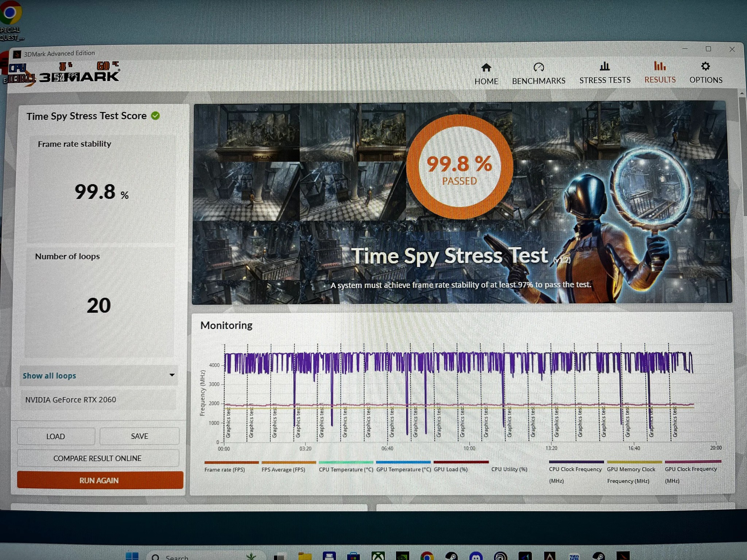Open Discord from the taskbar
The image size is (747, 560).
pyautogui.click(x=476, y=556)
